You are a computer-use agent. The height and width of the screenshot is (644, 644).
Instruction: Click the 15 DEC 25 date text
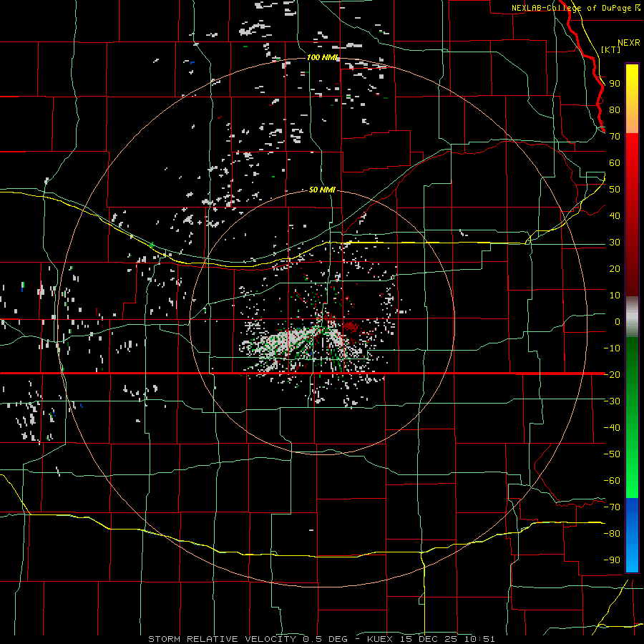429,639
